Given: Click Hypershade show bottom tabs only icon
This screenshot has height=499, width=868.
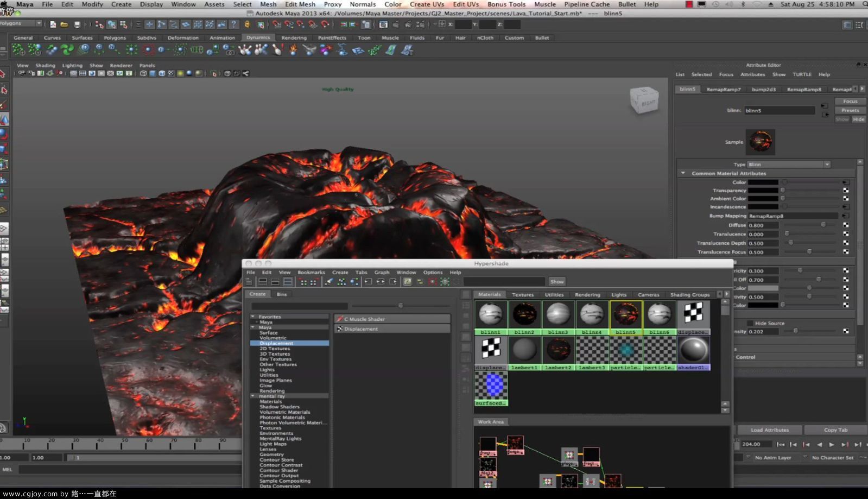Looking at the screenshot, I should pyautogui.click(x=275, y=282).
